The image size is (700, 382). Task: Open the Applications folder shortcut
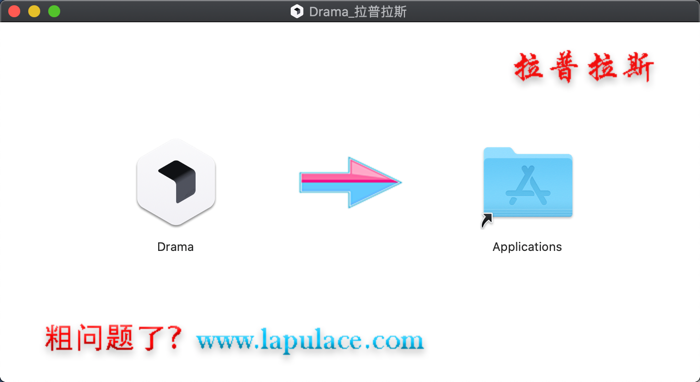pyautogui.click(x=527, y=183)
